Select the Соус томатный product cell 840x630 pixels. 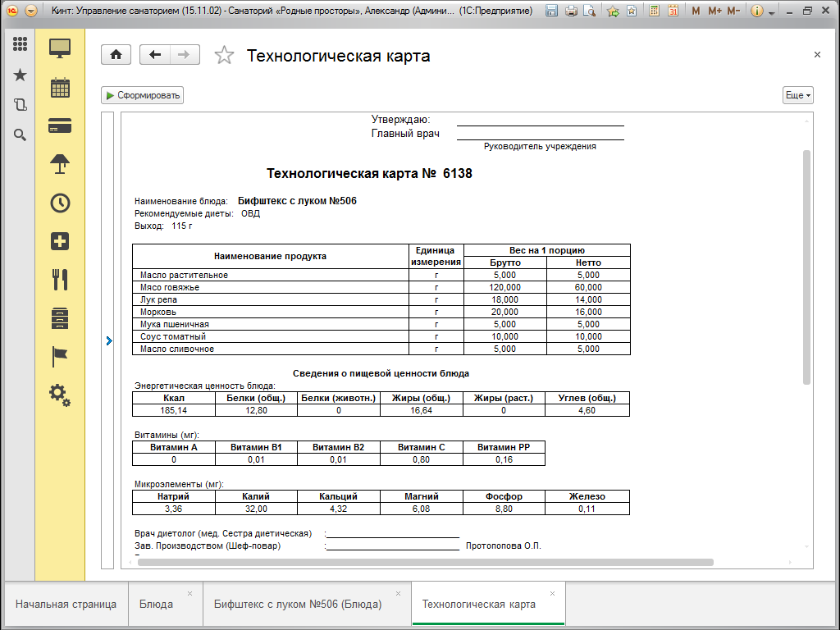pyautogui.click(x=270, y=336)
